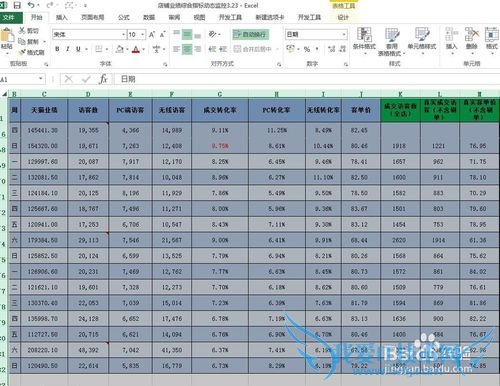Click the text orientation icon
The image size is (500, 386).
point(212,34)
